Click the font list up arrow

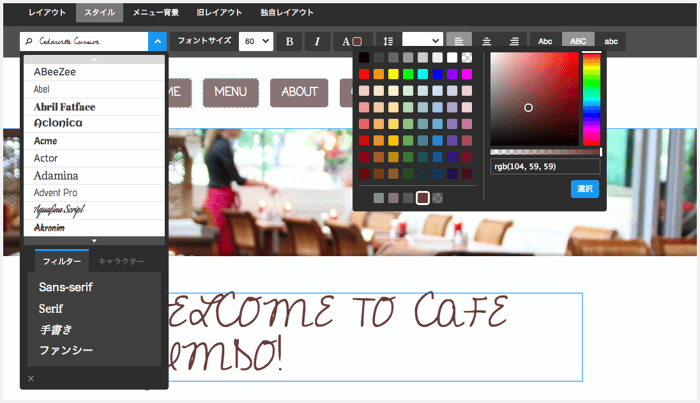coord(94,59)
